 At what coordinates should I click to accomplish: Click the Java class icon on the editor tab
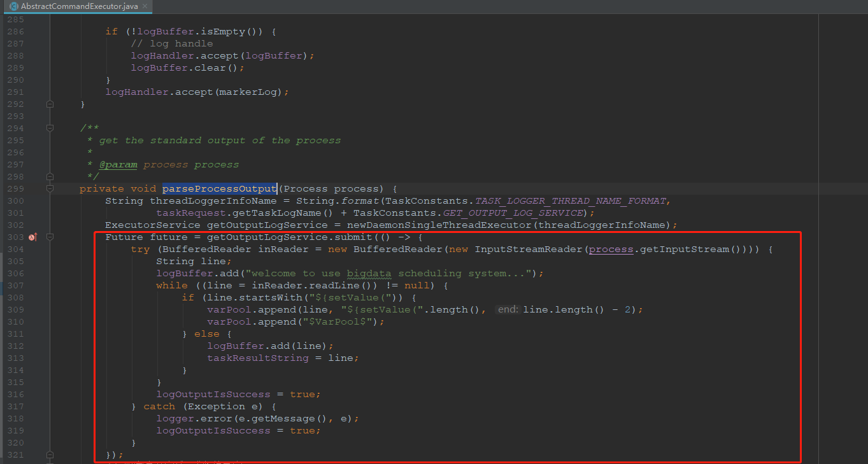pos(14,6)
